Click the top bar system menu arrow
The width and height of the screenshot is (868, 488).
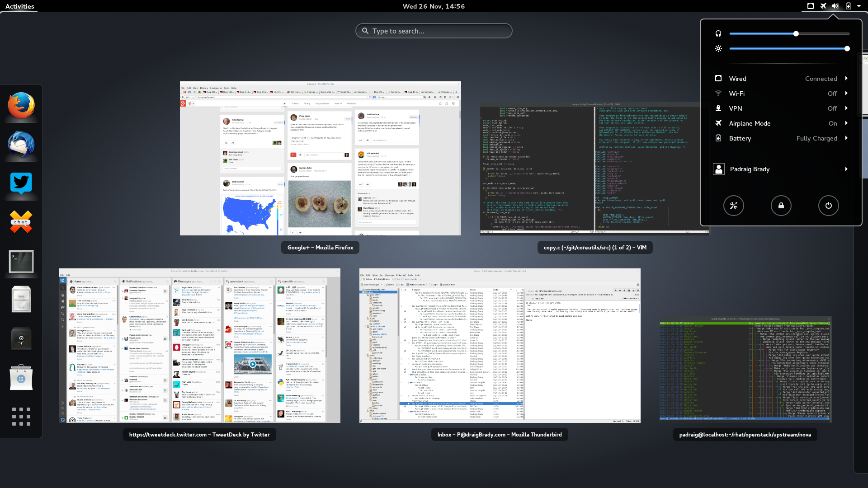(859, 6)
